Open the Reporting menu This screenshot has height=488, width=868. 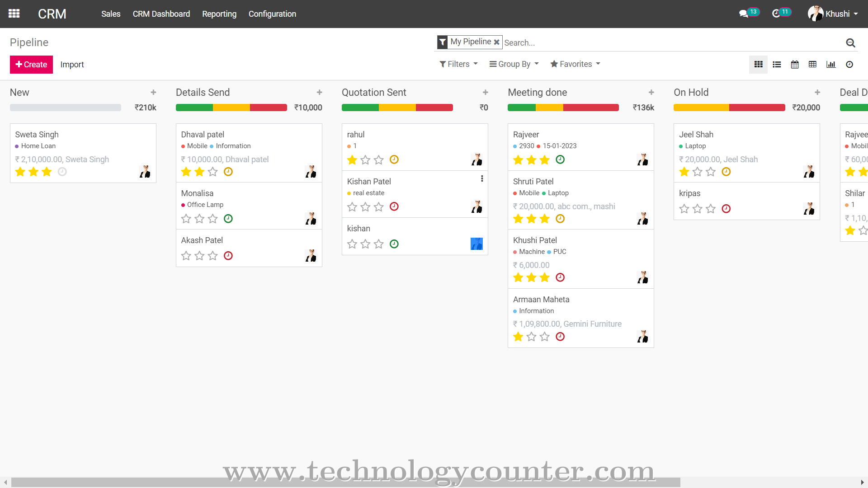coord(219,14)
